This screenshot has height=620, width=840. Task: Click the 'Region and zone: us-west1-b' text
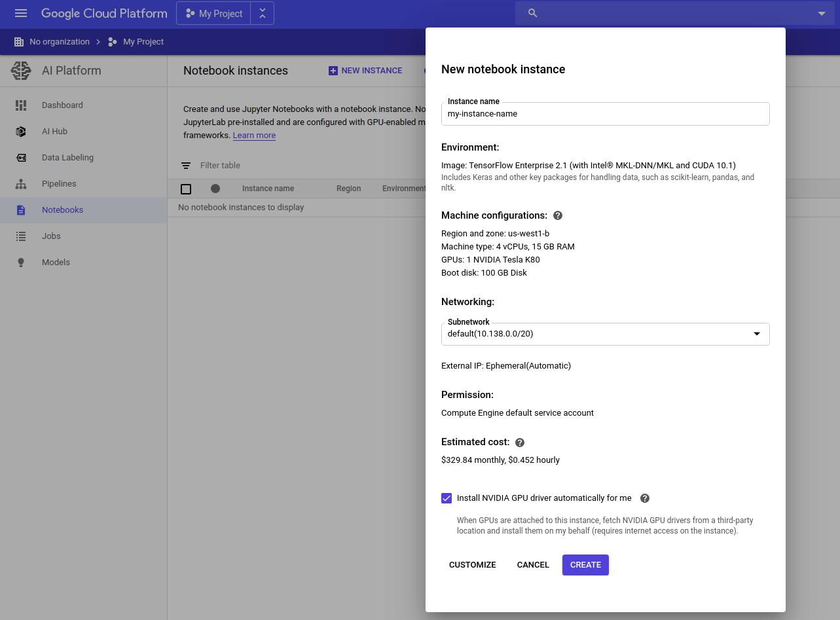496,234
